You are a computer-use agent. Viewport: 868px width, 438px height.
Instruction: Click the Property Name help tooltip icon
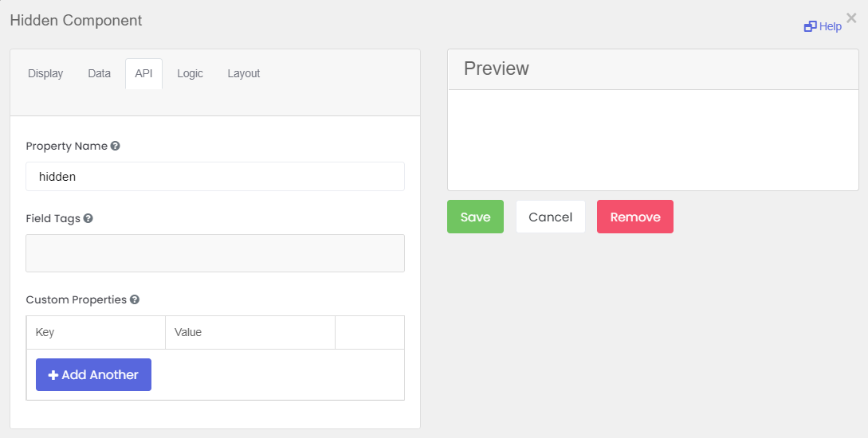point(116,147)
